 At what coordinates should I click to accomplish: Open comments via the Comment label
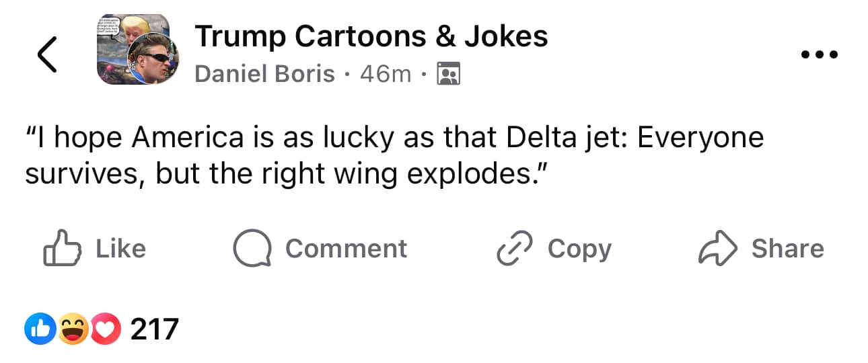tap(346, 249)
